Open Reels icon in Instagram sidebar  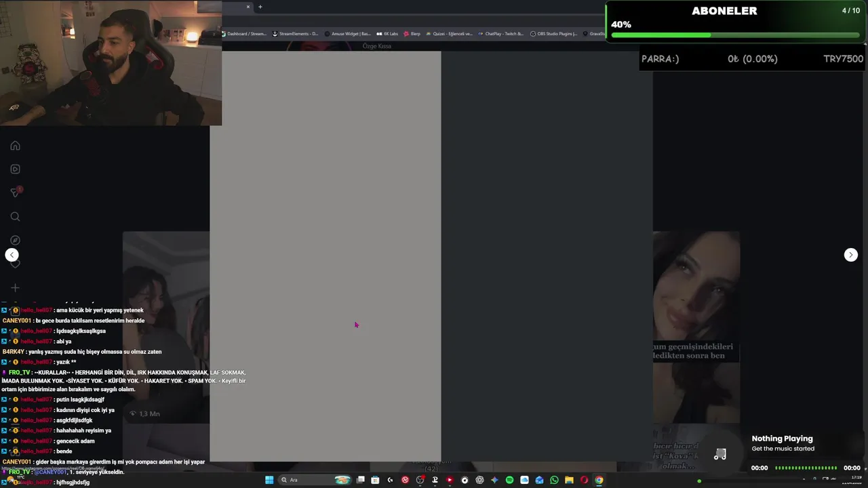pyautogui.click(x=15, y=169)
